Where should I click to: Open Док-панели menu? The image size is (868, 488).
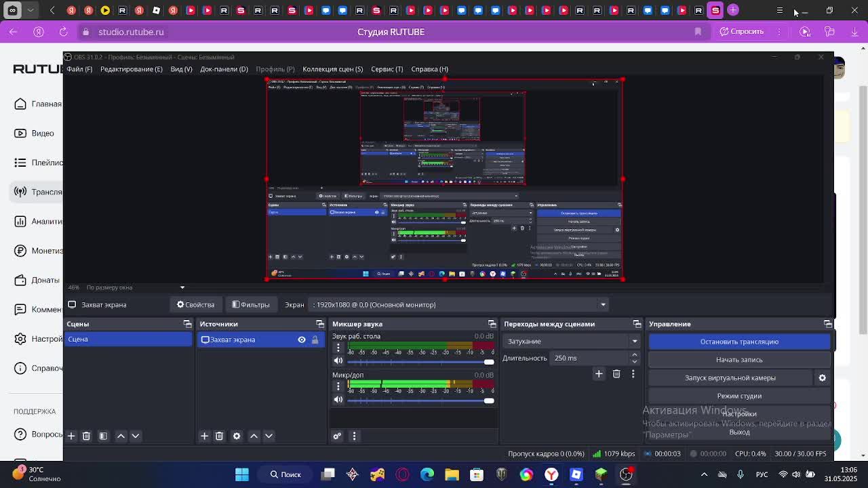click(x=224, y=69)
